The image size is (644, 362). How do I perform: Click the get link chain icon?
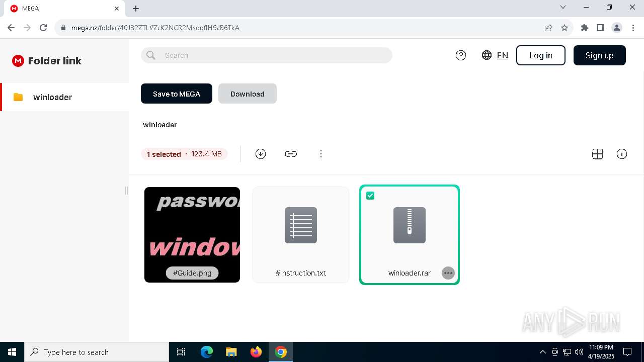(x=291, y=154)
